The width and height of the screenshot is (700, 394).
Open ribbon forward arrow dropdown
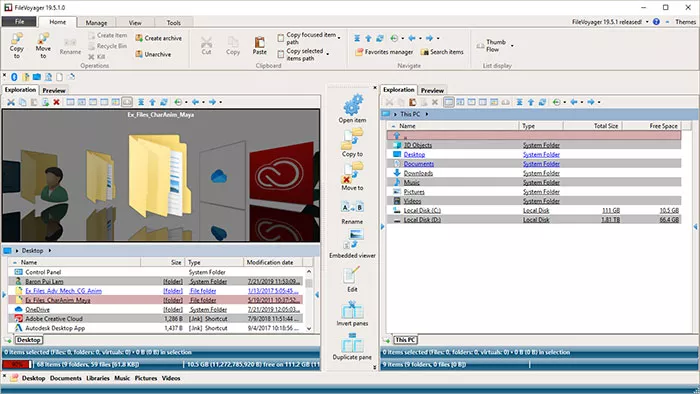[x=438, y=38]
